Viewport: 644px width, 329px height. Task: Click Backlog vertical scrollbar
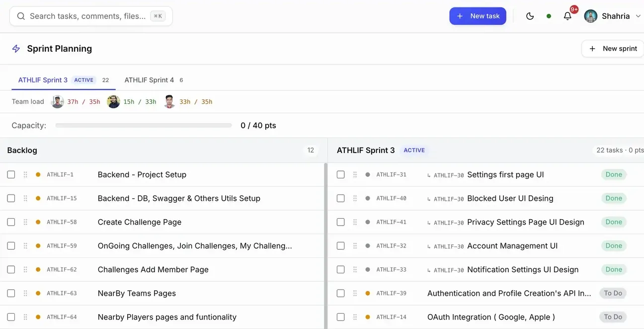point(325,246)
